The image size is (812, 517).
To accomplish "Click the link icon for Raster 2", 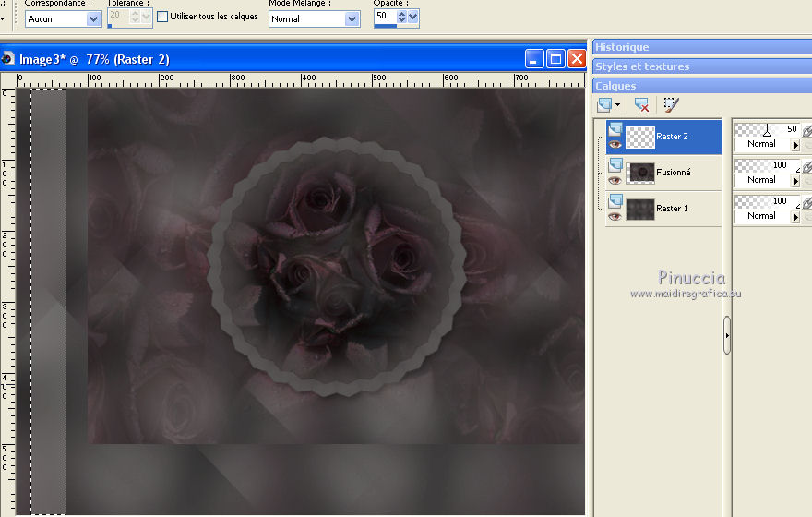I will (806, 131).
